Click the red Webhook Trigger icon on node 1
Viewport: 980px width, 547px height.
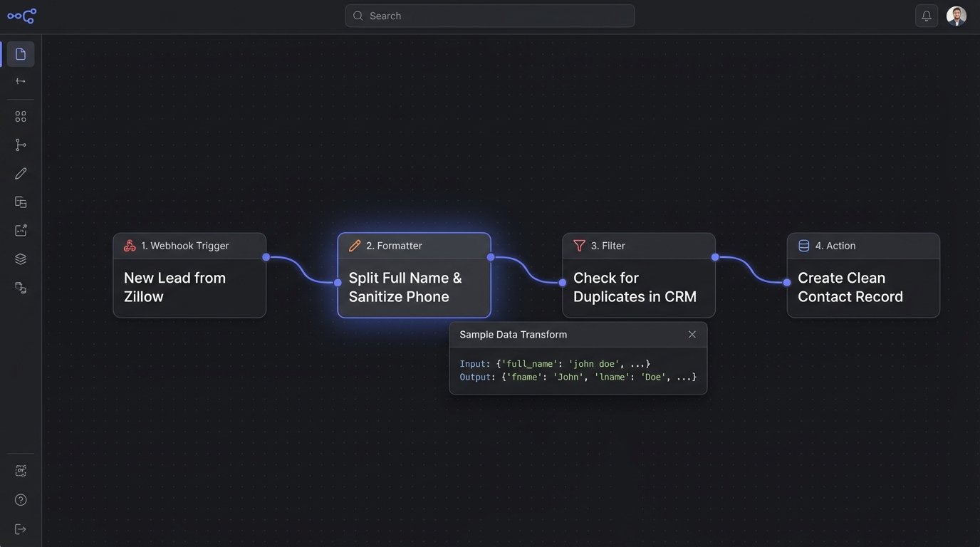[x=129, y=244]
